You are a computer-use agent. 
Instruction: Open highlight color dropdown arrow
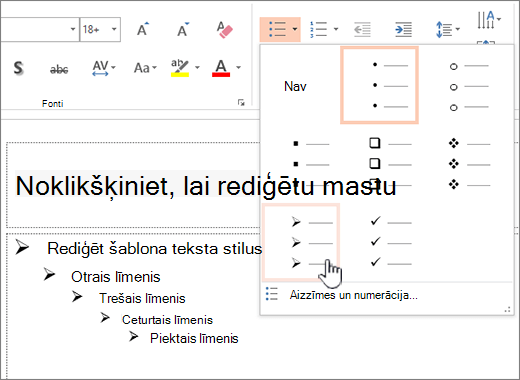pyautogui.click(x=197, y=68)
